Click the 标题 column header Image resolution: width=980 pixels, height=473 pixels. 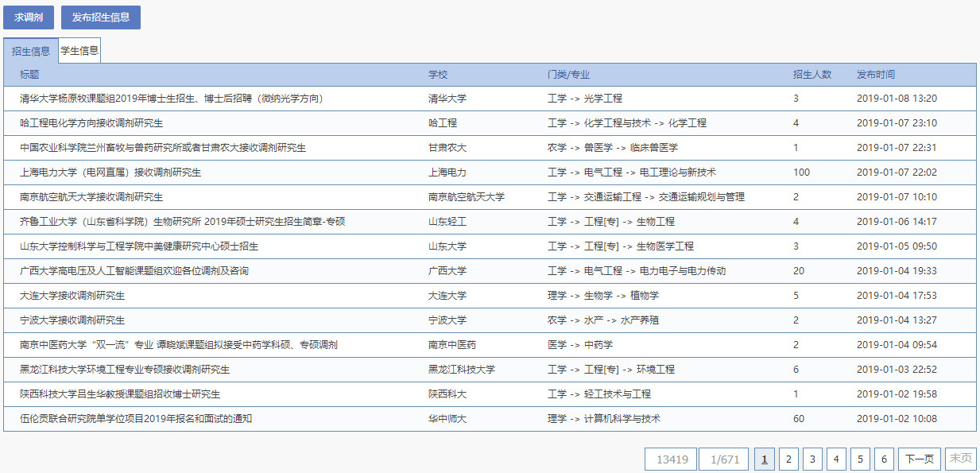coord(29,75)
